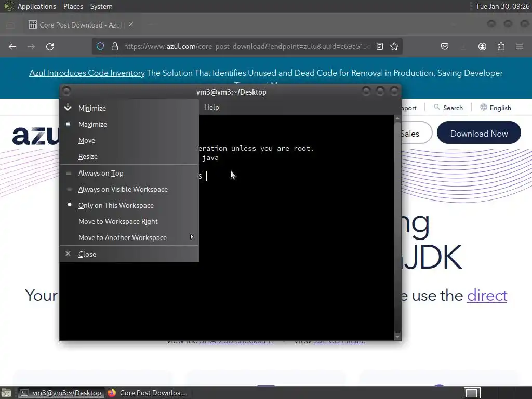Click the terminal icon in the taskbar
This screenshot has width=532, height=399.
24,393
